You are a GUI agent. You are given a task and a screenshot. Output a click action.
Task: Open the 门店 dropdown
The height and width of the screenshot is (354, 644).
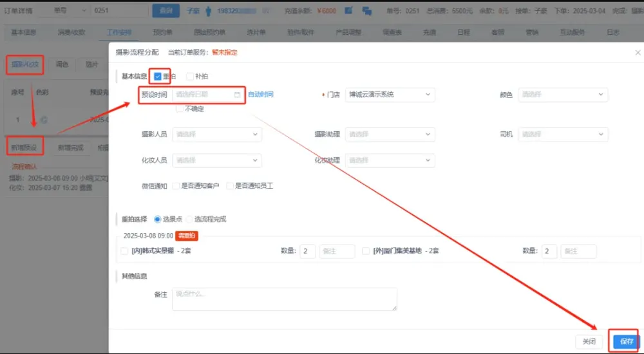(390, 95)
